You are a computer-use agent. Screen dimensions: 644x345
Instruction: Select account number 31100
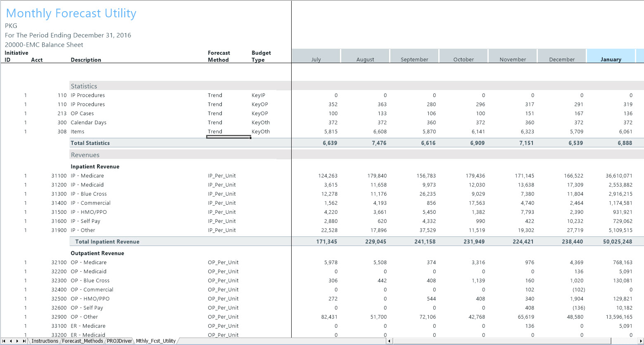point(59,176)
